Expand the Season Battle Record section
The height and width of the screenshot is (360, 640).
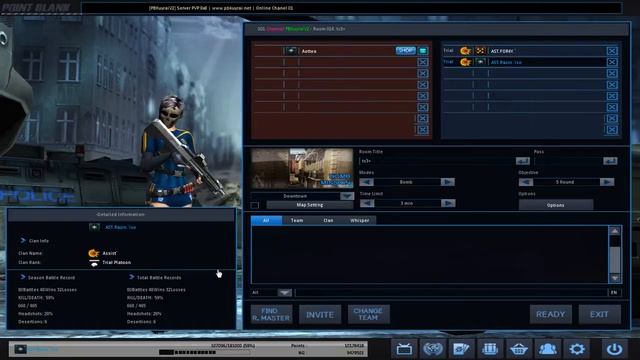(23, 277)
